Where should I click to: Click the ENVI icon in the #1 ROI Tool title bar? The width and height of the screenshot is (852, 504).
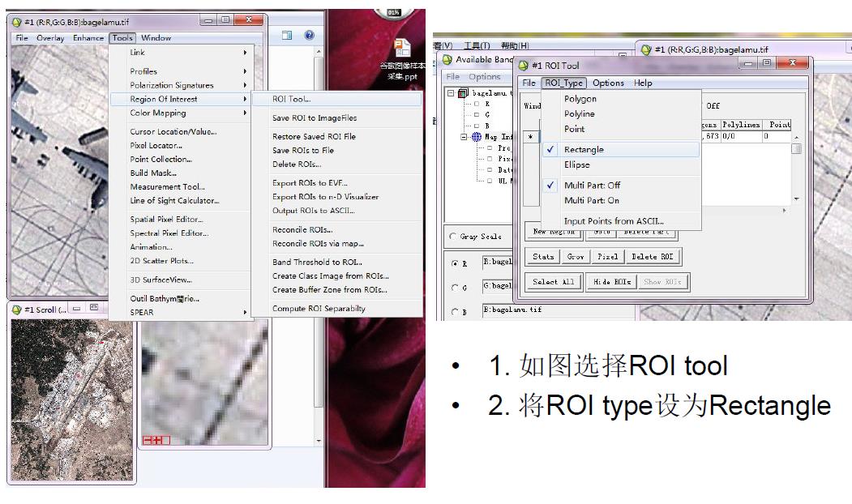click(x=523, y=65)
